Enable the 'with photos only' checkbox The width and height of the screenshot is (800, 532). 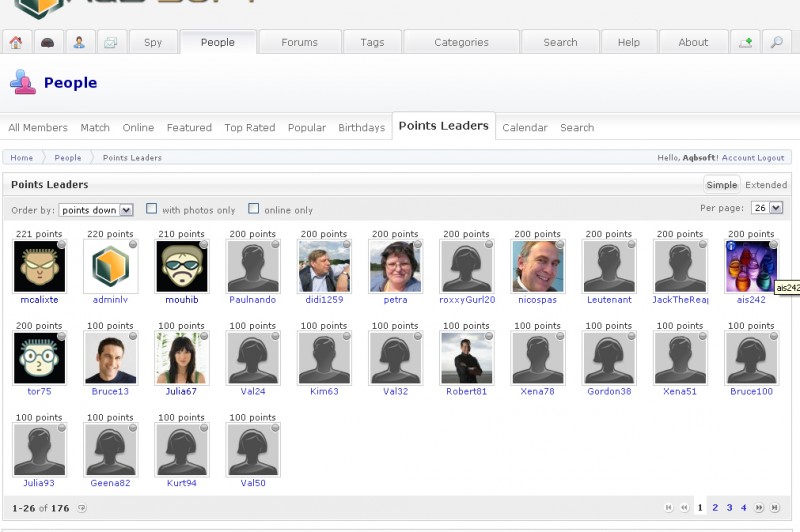[x=152, y=209]
